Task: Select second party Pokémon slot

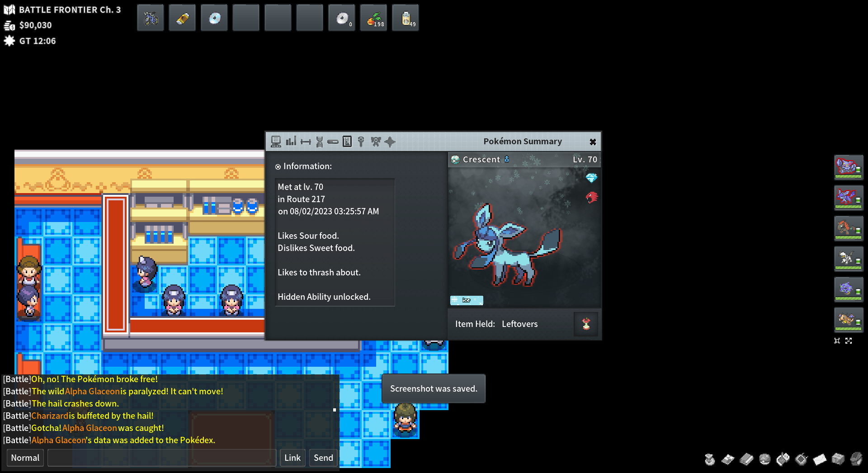Action: (849, 198)
